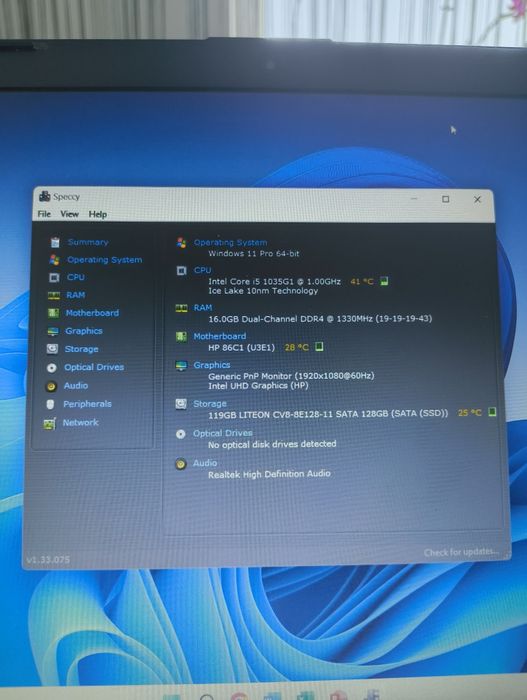The height and width of the screenshot is (700, 527).
Task: Select RAM in the sidebar
Action: (75, 295)
